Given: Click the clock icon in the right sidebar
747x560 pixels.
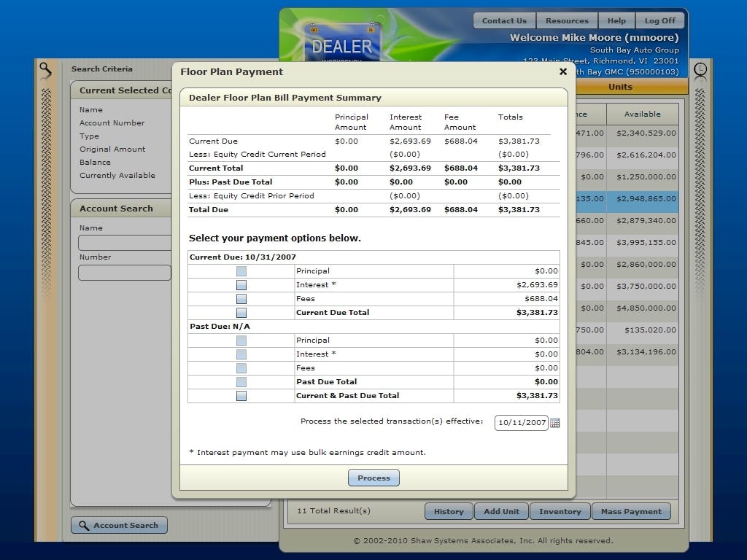Looking at the screenshot, I should [x=700, y=70].
